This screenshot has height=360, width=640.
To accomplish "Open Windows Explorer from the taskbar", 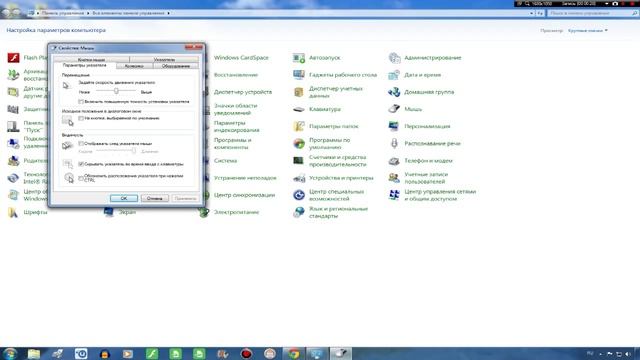I will [x=34, y=353].
